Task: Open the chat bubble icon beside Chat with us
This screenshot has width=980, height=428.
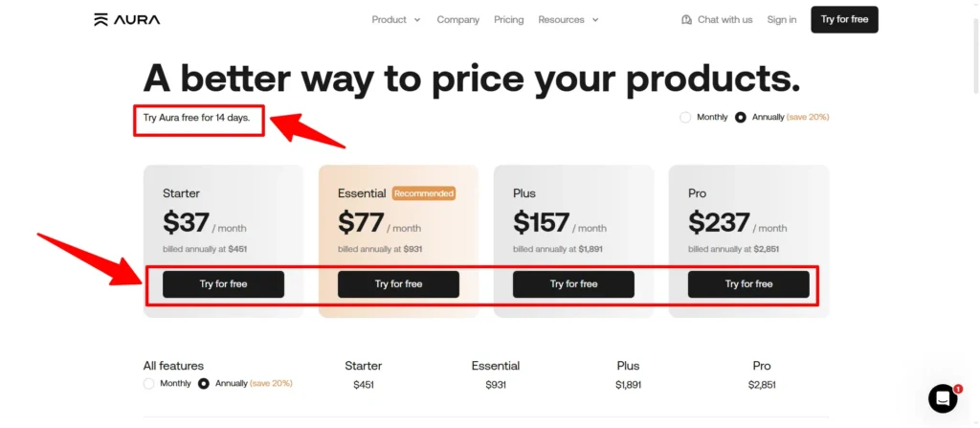Action: pyautogui.click(x=686, y=19)
